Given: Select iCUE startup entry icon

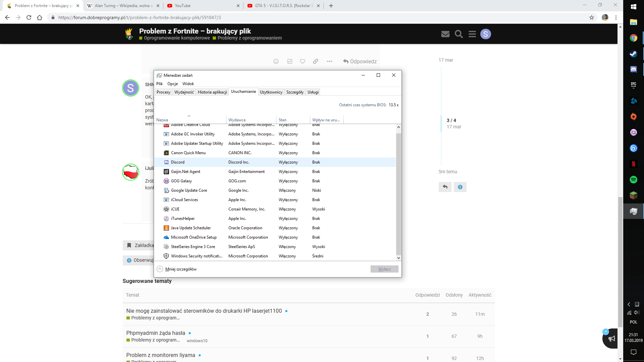Looking at the screenshot, I should pyautogui.click(x=166, y=209).
